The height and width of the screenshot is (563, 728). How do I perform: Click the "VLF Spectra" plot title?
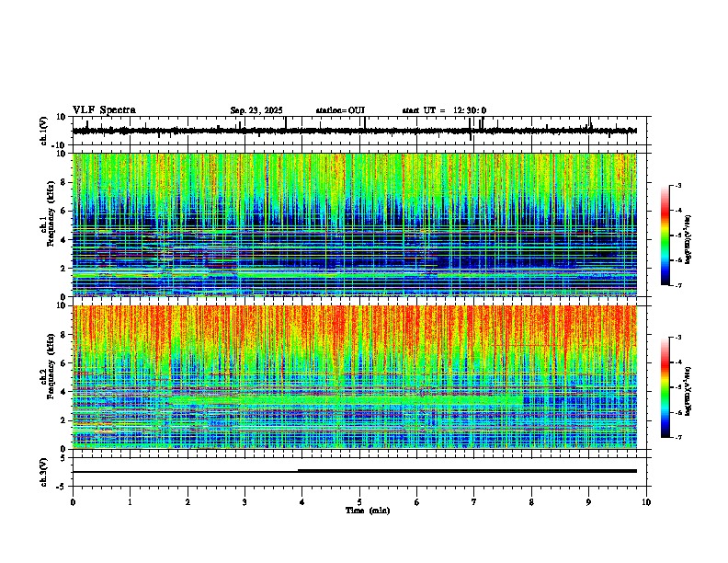[104, 110]
